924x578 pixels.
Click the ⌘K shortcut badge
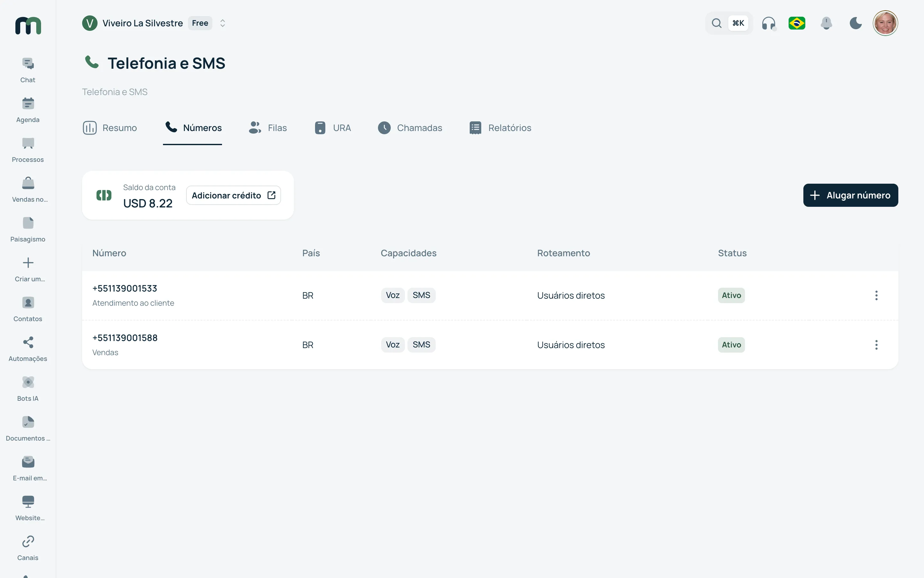pyautogui.click(x=738, y=23)
